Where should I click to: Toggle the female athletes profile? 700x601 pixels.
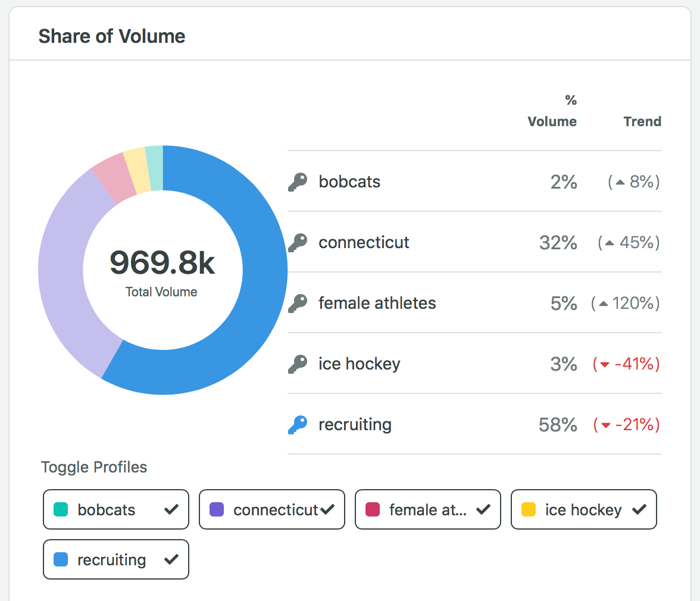[428, 509]
